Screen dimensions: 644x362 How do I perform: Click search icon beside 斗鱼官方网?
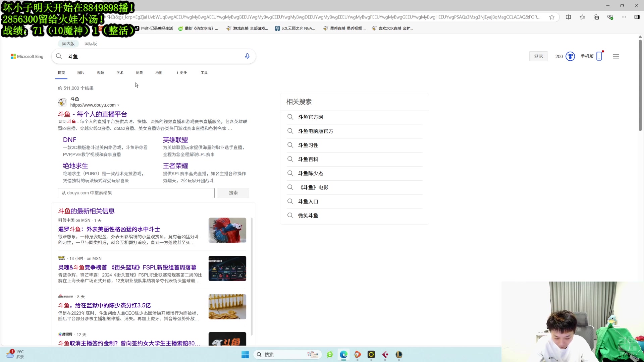[x=290, y=117]
